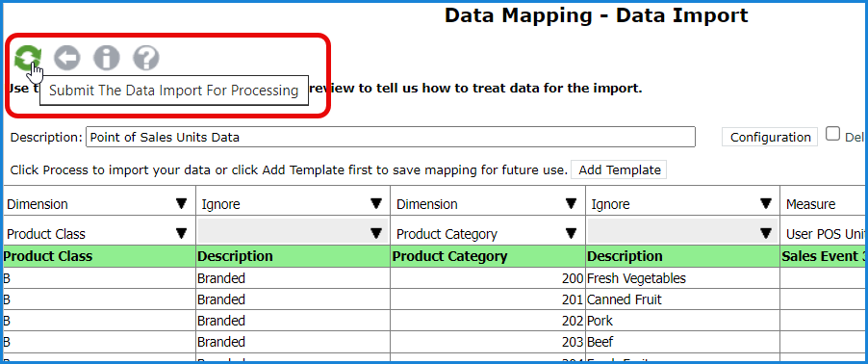
Task: Click the Canned Fruit cell
Action: 682,299
